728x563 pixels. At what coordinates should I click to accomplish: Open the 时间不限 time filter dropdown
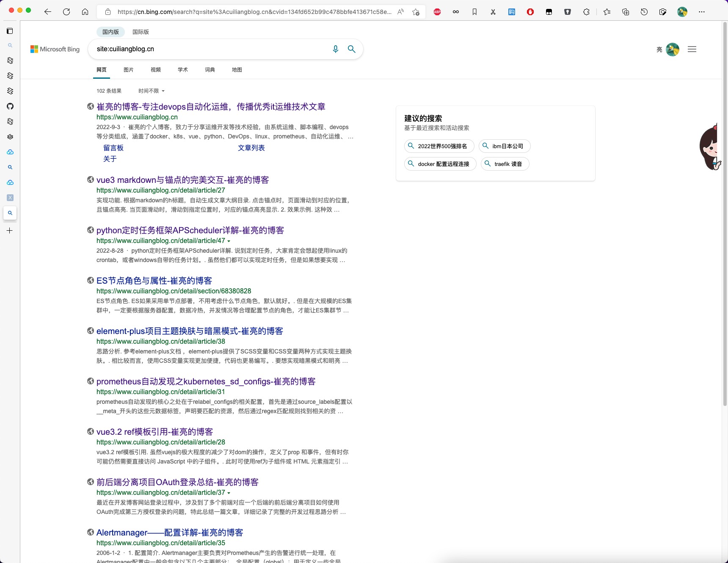(152, 91)
